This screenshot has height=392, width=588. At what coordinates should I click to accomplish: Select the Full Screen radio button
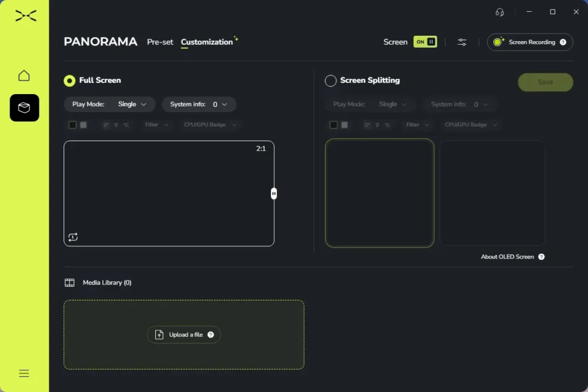(69, 81)
